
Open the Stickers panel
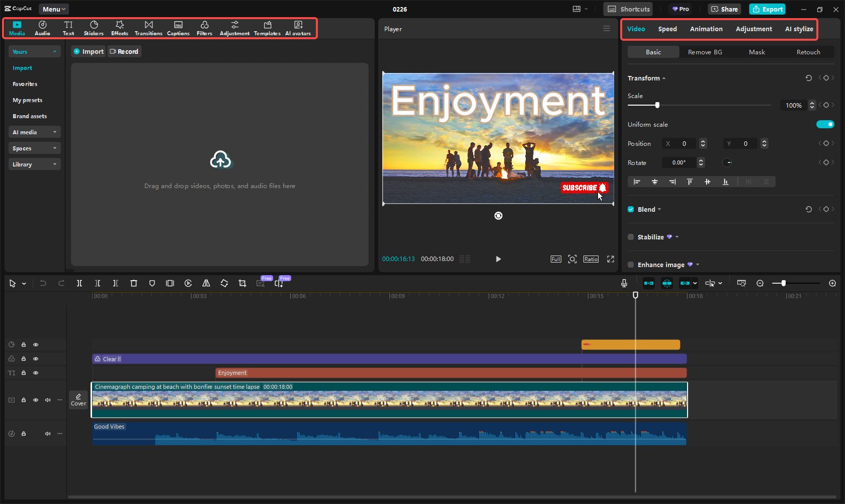(94, 28)
